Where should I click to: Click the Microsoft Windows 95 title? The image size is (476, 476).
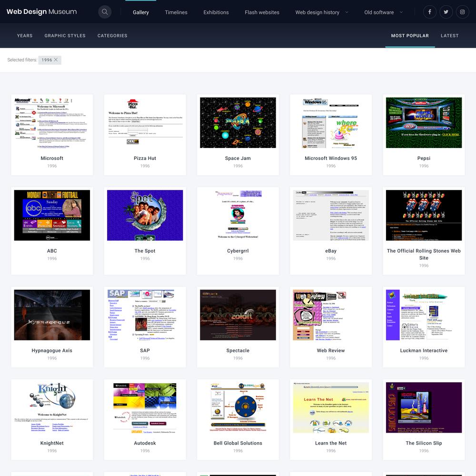click(331, 158)
